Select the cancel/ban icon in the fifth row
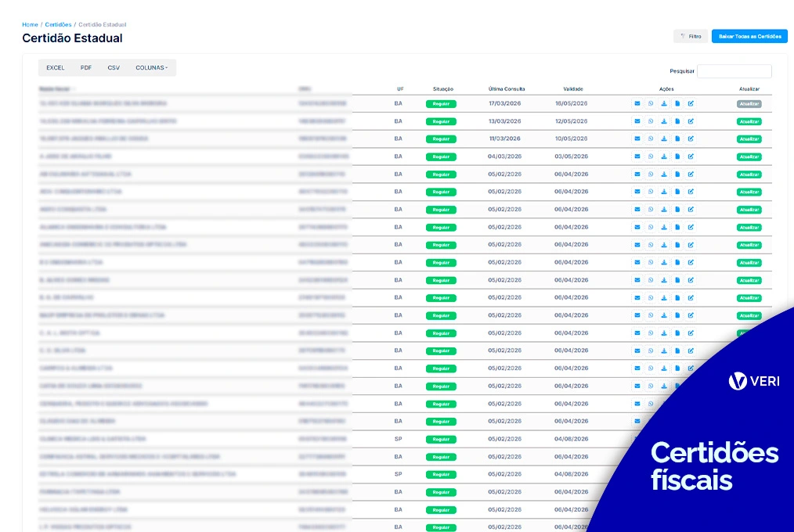The width and height of the screenshot is (794, 532). point(651,174)
